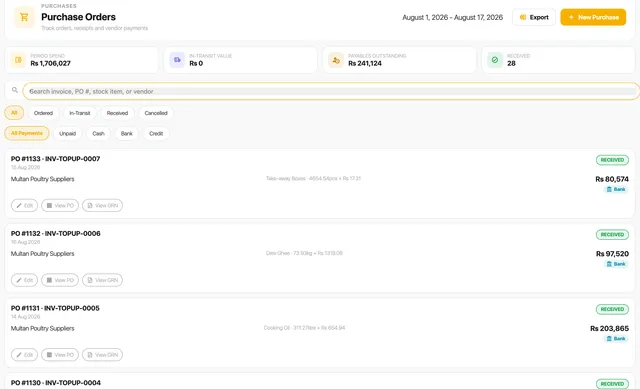This screenshot has width=640, height=389.
Task: Select the All Payments filter
Action: click(27, 133)
